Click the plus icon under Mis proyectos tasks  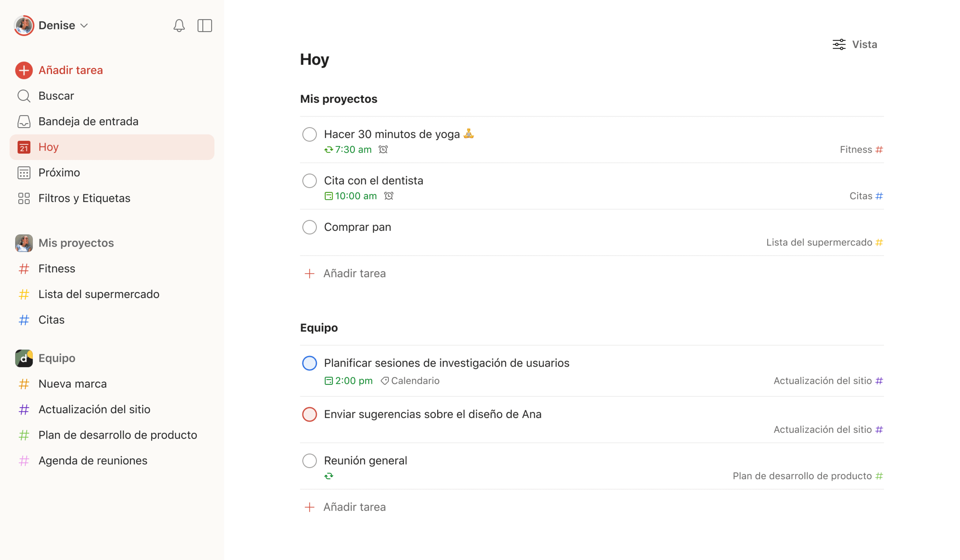(x=310, y=274)
